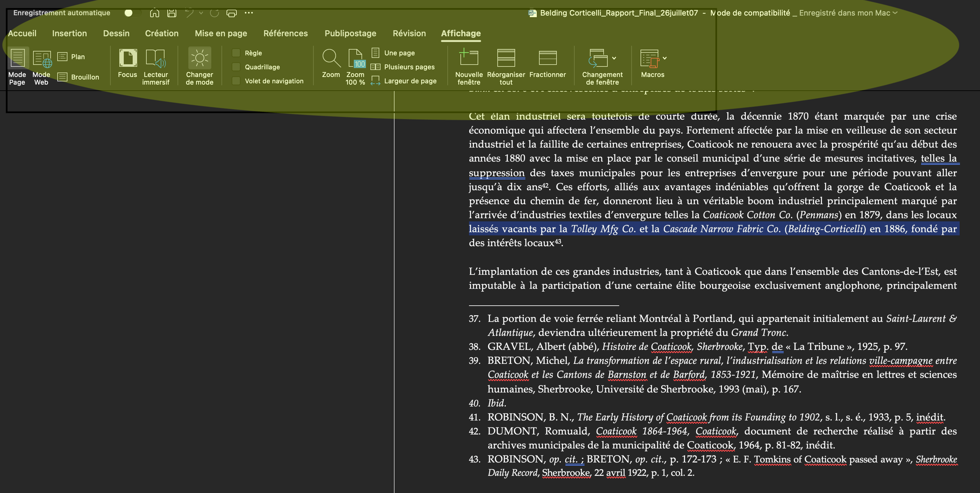The image size is (980, 493).
Task: Fit to Largeur de page
Action: pyautogui.click(x=404, y=81)
